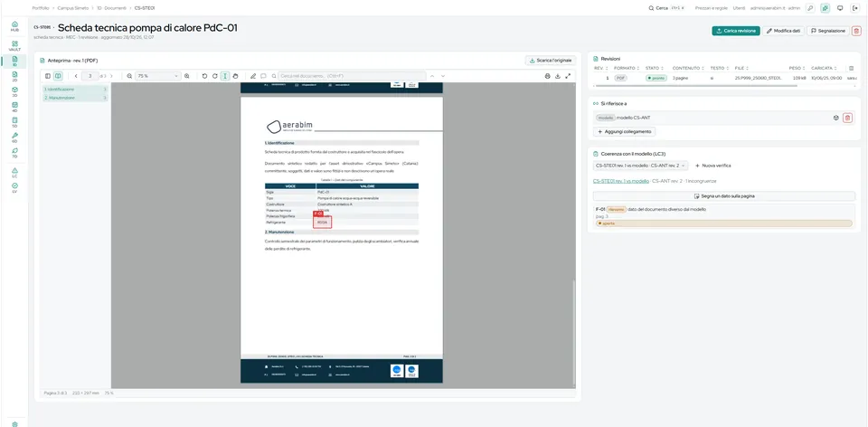
Task: Click the monitor display icon in top bar
Action: pos(840,8)
